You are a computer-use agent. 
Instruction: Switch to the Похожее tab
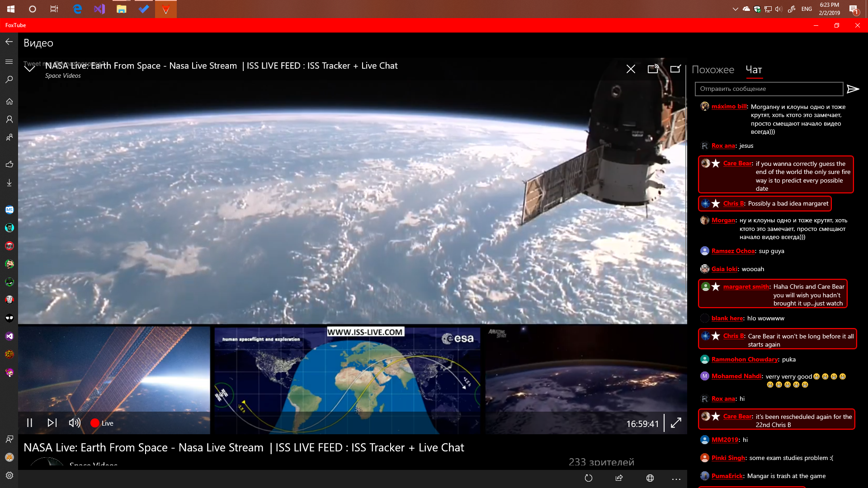click(712, 70)
